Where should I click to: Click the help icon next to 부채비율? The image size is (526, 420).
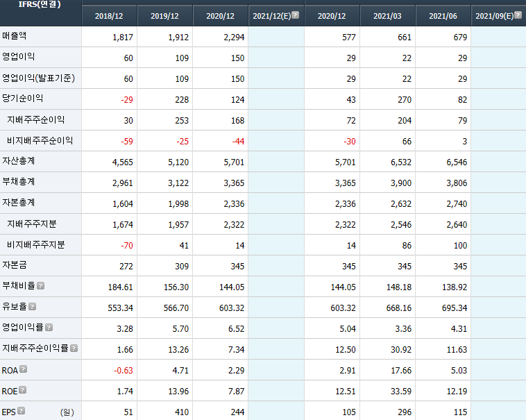[40, 286]
